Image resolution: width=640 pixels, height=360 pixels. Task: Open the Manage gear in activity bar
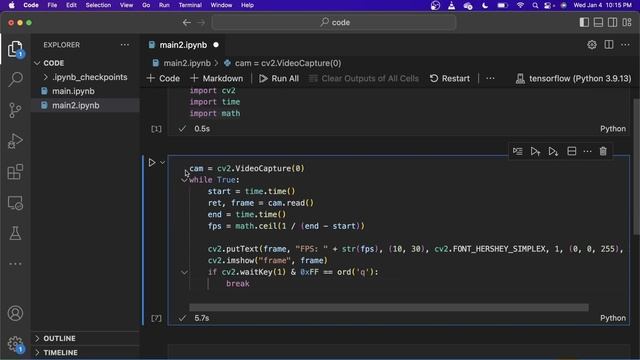15,344
